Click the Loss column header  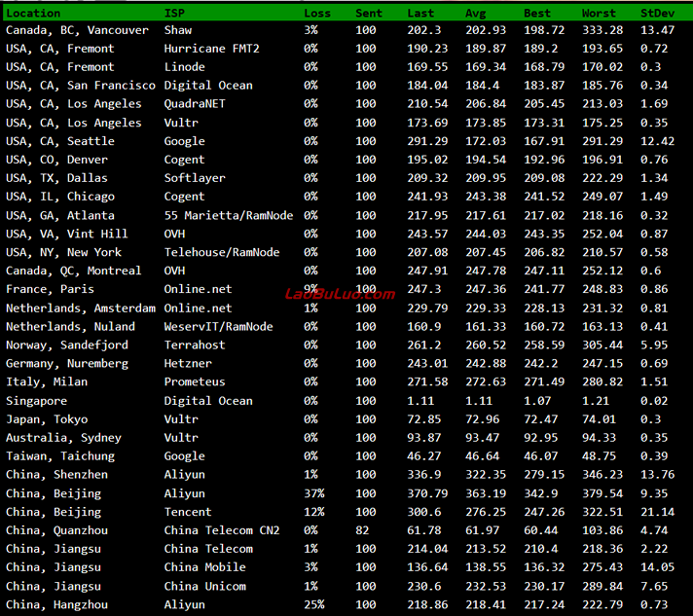coord(317,14)
